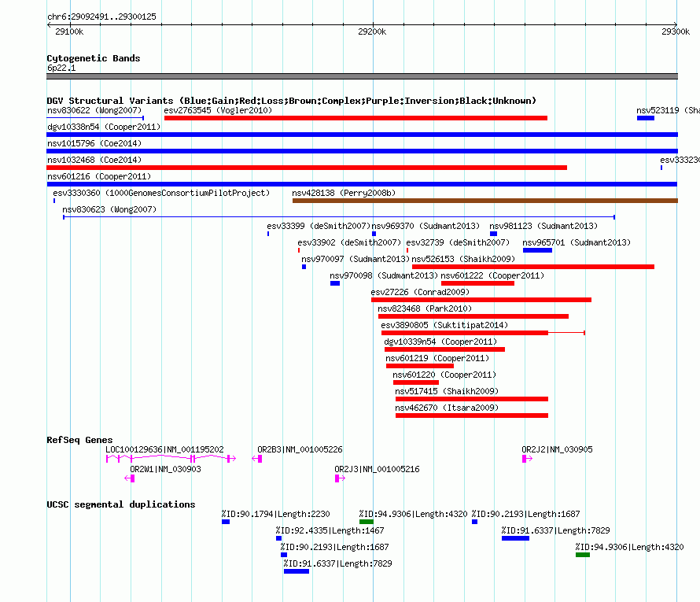This screenshot has height=602, width=700.
Task: Click the nsv601219 (Cooper2011) variant label
Action: [437, 358]
